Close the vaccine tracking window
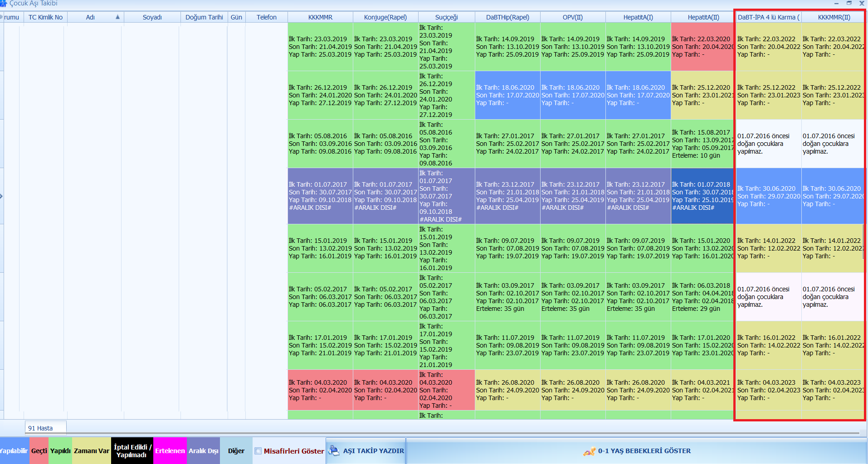 click(x=862, y=3)
